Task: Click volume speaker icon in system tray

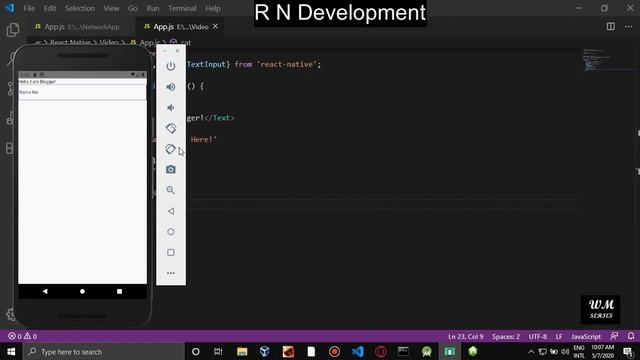Action: pos(565,351)
